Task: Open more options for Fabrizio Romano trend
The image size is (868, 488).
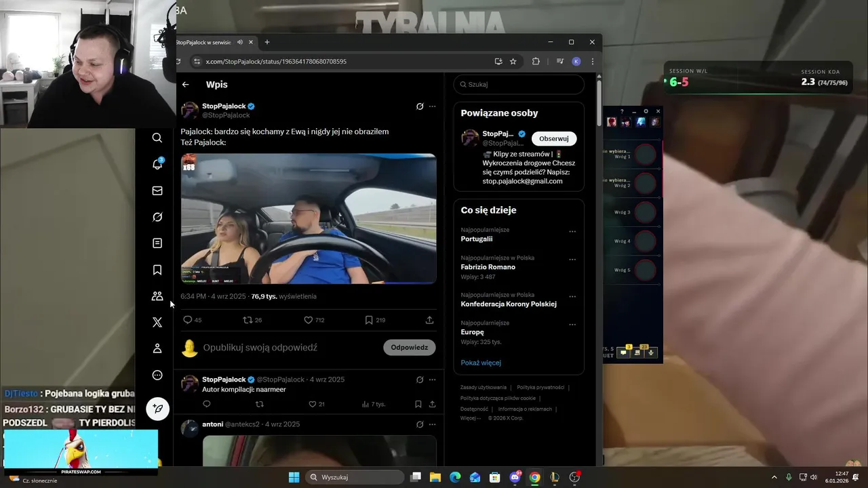Action: pos(572,260)
